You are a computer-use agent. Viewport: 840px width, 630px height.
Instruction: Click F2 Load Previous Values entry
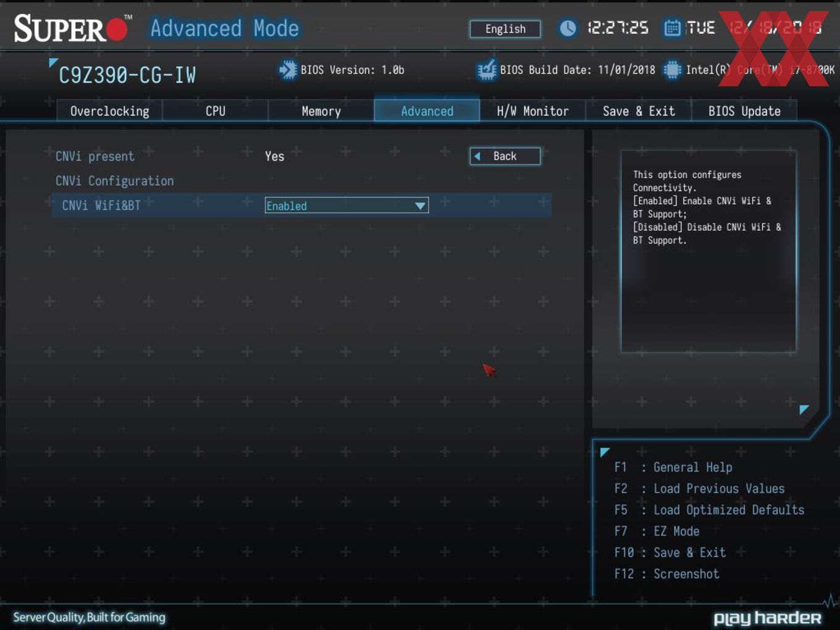[699, 489]
